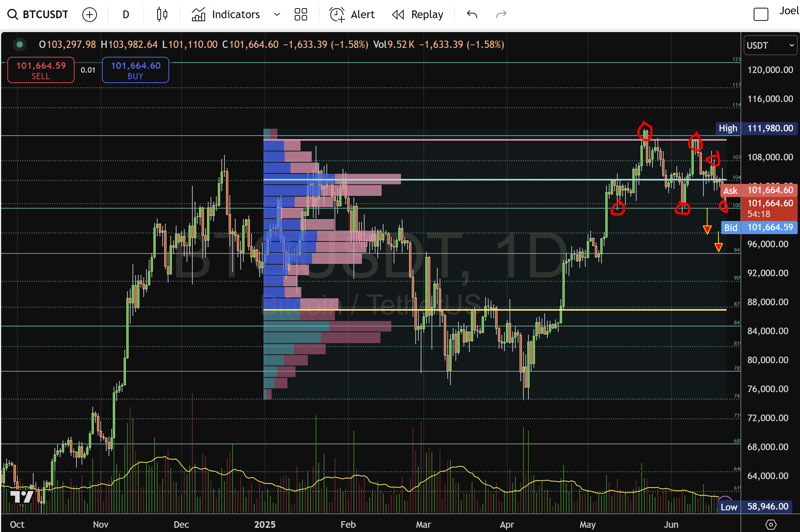
Task: Open the Indicators panel
Action: click(226, 15)
